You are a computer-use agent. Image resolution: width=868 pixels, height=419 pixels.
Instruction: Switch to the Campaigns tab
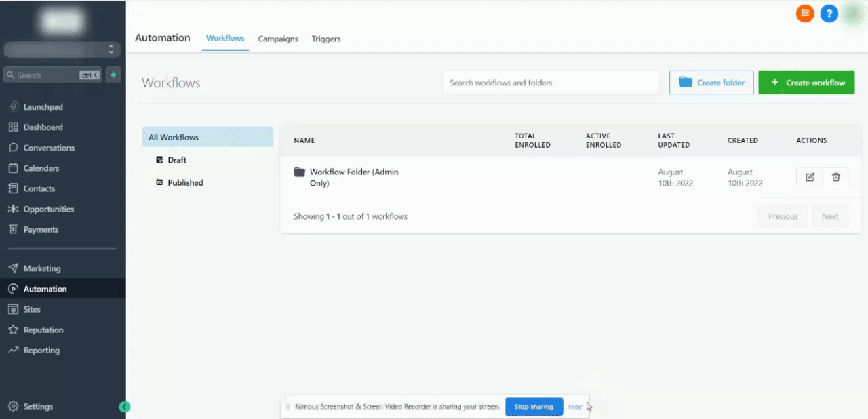click(x=278, y=39)
